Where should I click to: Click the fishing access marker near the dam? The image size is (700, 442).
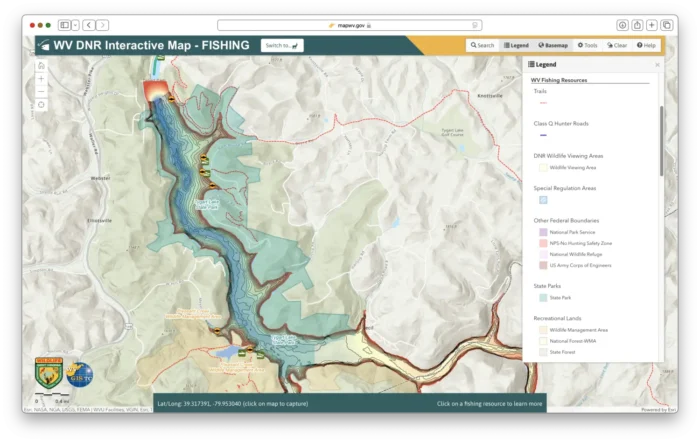point(171,99)
